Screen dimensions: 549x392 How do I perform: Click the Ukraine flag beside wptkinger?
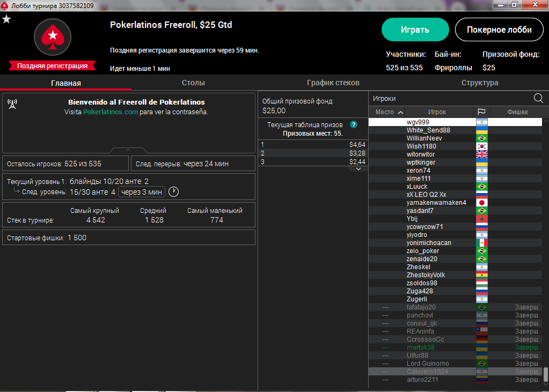pos(482,162)
